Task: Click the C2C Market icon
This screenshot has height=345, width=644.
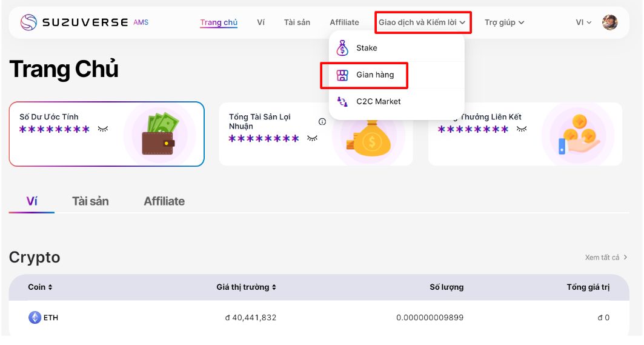Action: [343, 102]
